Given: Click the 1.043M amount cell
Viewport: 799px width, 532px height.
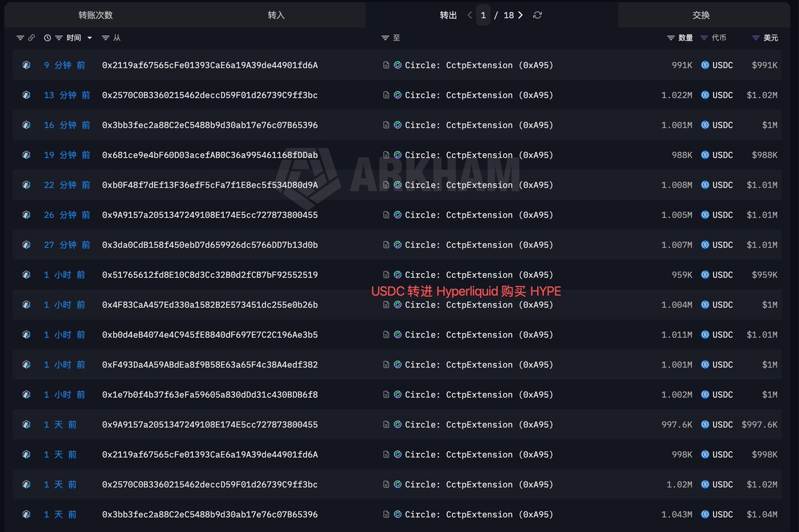Looking at the screenshot, I should point(676,515).
